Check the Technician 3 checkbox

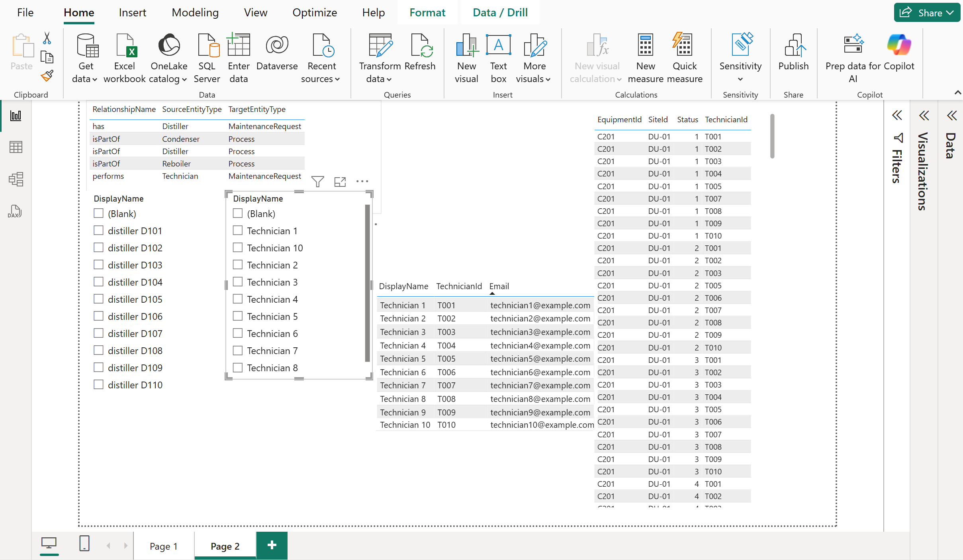click(x=238, y=282)
